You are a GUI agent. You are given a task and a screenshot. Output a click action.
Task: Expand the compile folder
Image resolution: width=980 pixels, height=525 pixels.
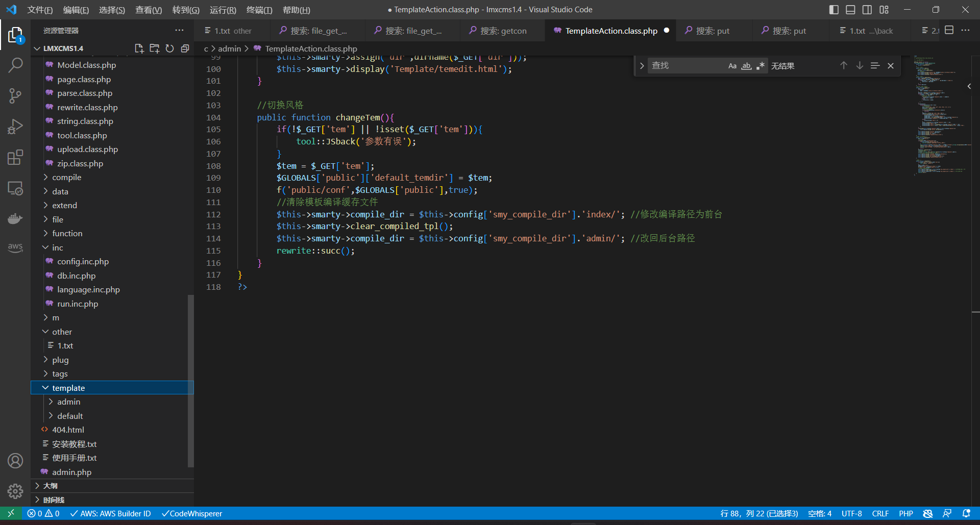(x=112, y=177)
